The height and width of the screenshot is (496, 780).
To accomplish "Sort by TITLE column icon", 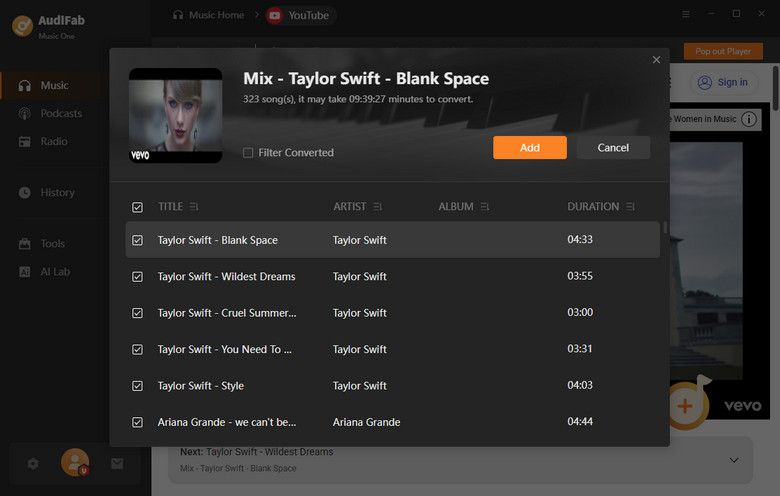I will coord(194,206).
